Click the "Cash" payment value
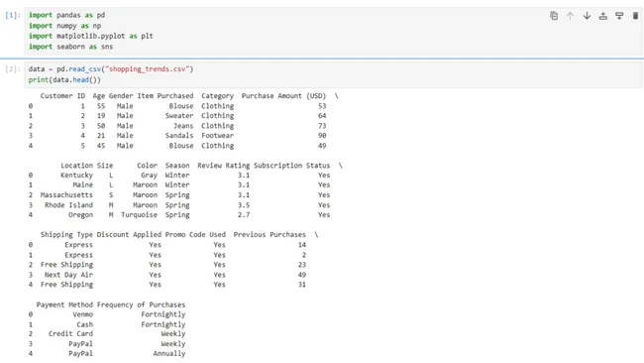Screen dimensions: 644x363 pyautogui.click(x=84, y=324)
